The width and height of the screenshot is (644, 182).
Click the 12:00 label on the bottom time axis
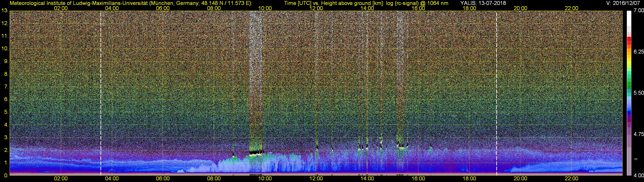[316, 179]
